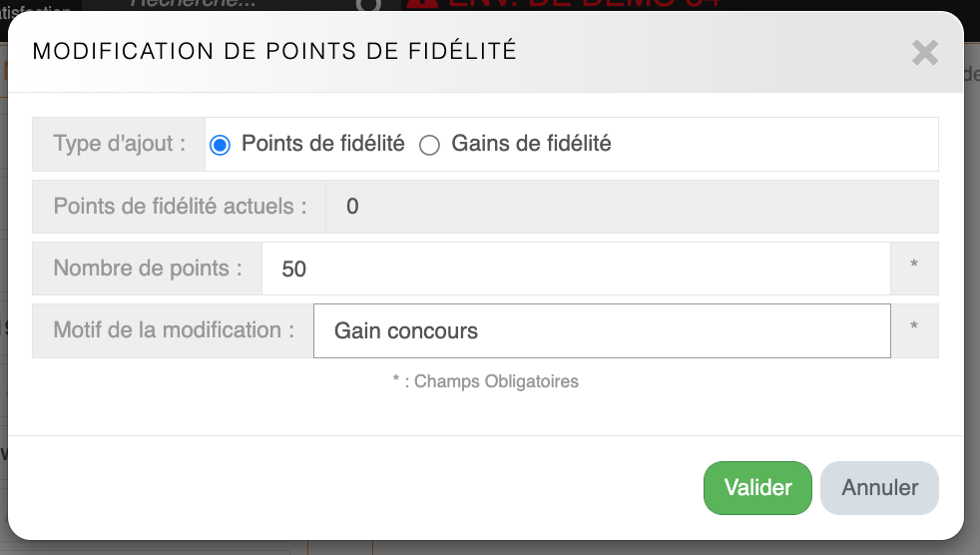This screenshot has width=980, height=555.
Task: Click the asterisk beside the Motif field
Action: click(913, 330)
